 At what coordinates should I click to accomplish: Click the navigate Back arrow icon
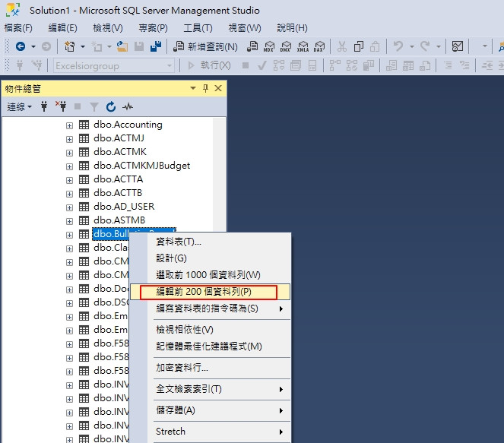tap(21, 46)
